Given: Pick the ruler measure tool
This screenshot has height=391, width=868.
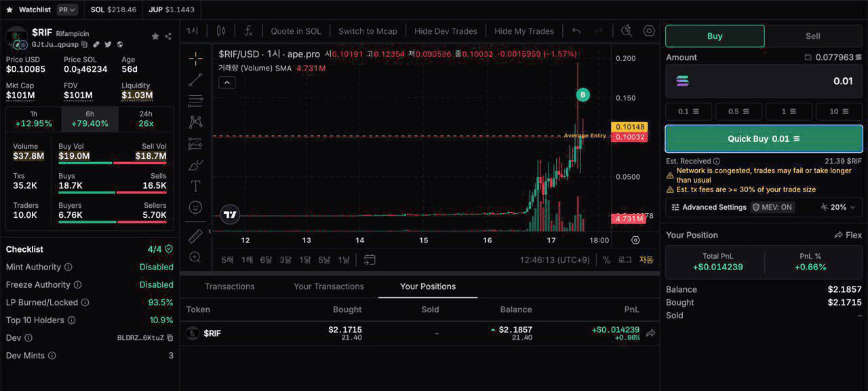Looking at the screenshot, I should (195, 236).
